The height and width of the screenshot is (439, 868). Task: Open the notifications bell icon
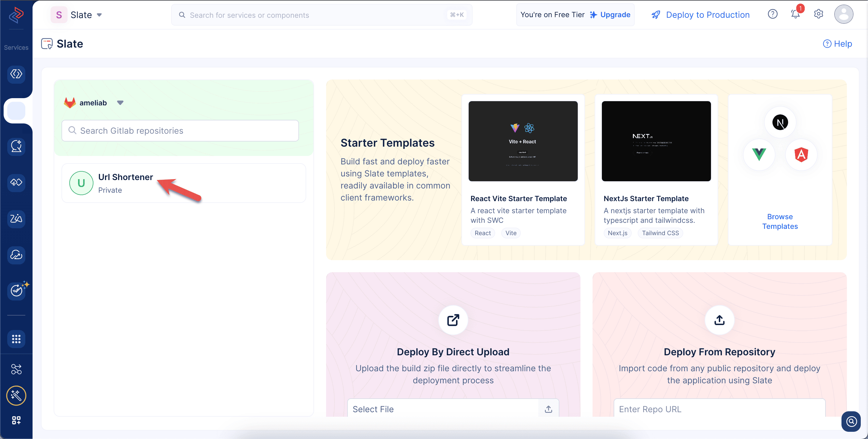(796, 14)
